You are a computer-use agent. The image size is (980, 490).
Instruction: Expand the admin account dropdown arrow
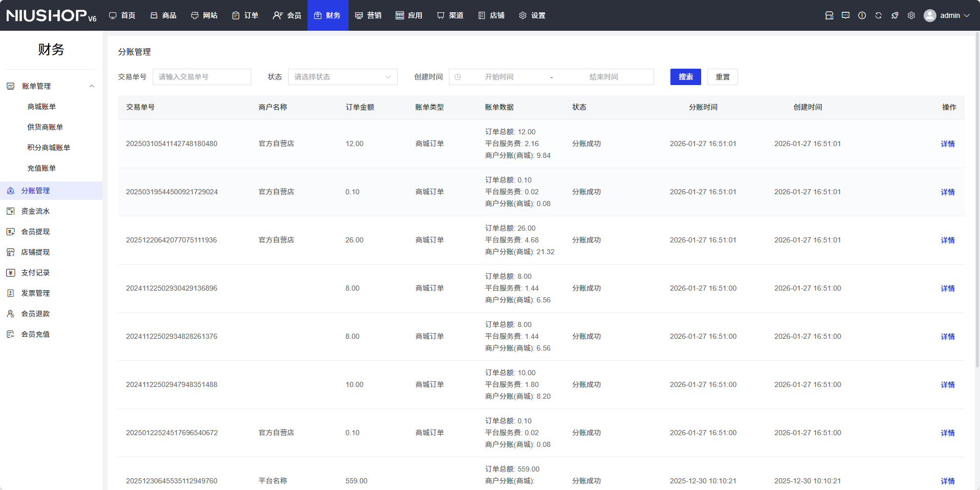pyautogui.click(x=967, y=15)
